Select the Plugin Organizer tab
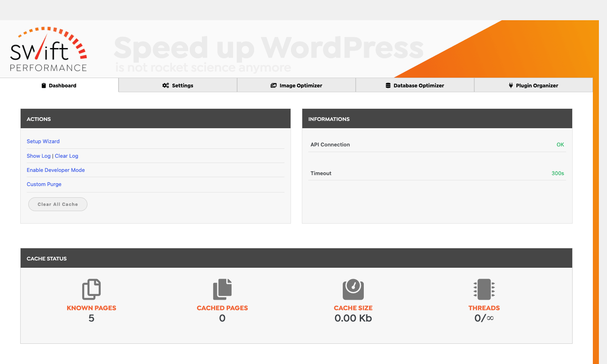The image size is (607, 364). point(533,85)
